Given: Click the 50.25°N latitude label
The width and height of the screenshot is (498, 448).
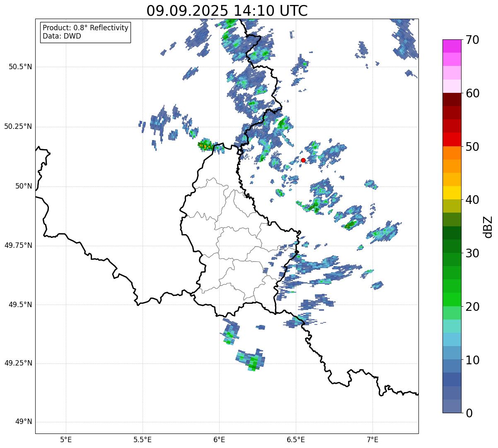Looking at the screenshot, I should click(18, 126).
